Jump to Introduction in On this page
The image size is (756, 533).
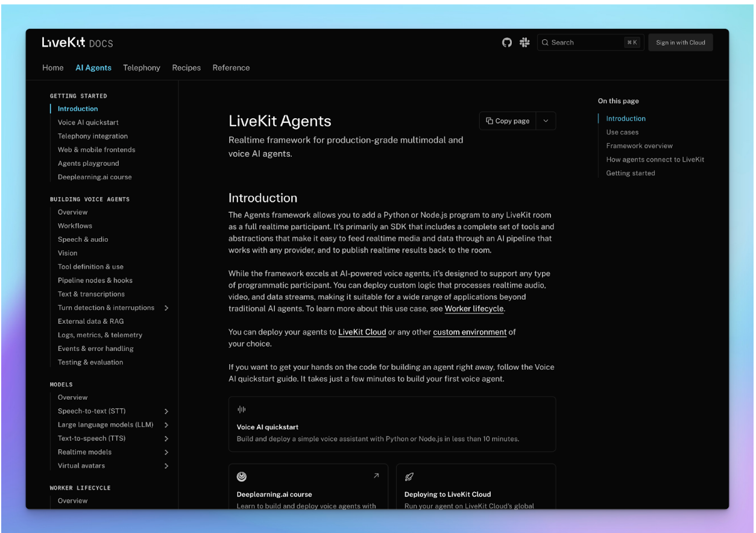(626, 119)
